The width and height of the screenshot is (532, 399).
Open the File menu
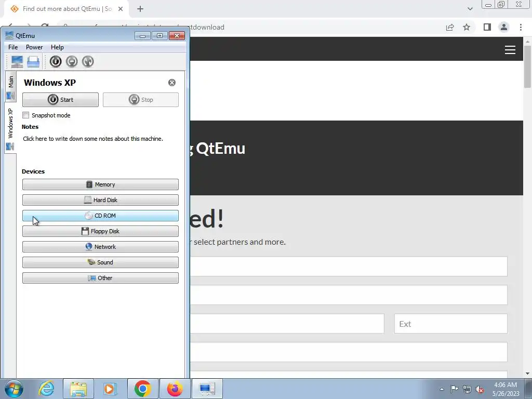coord(13,47)
